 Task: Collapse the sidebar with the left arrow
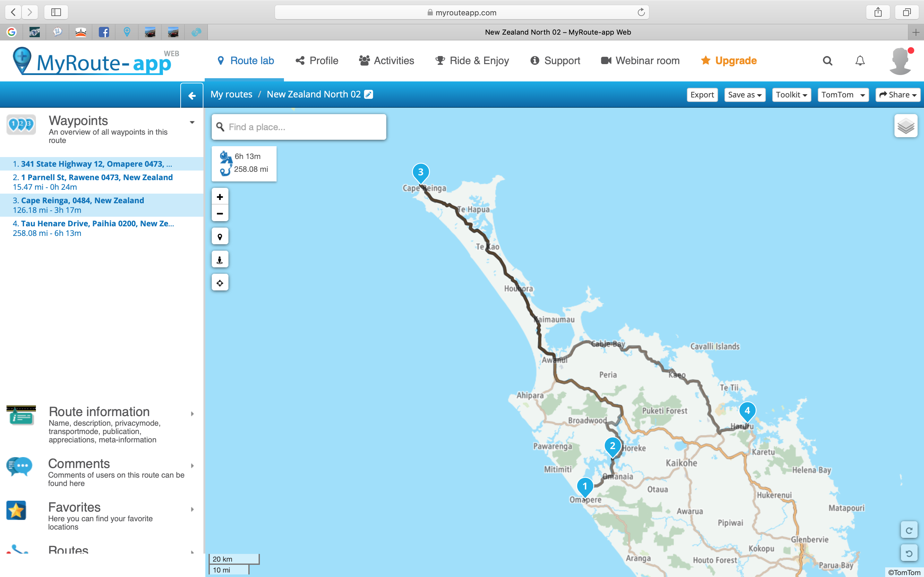[192, 96]
